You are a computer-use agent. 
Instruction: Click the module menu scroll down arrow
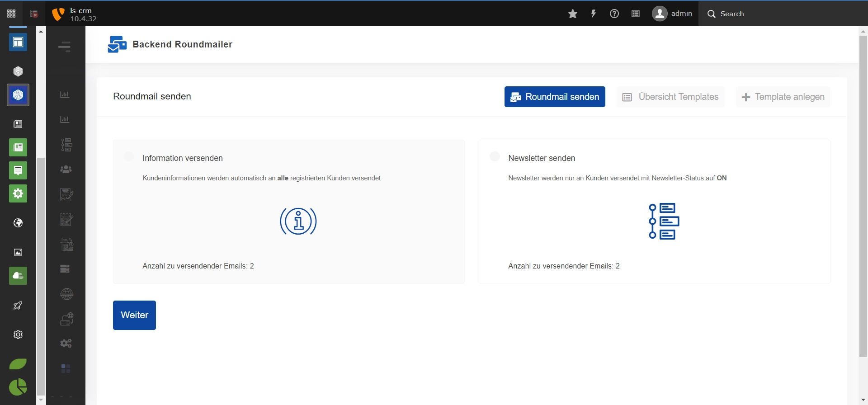[x=41, y=400]
